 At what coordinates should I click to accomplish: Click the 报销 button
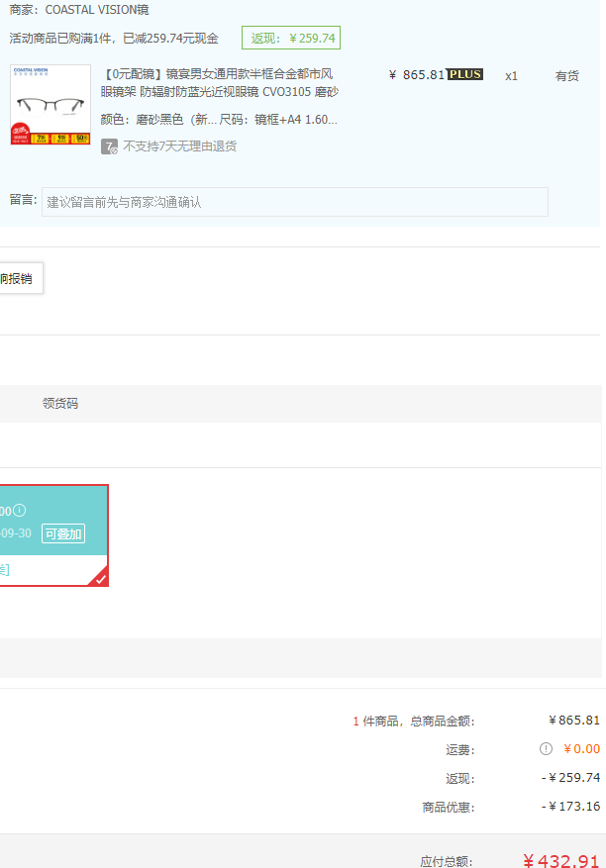[20, 278]
